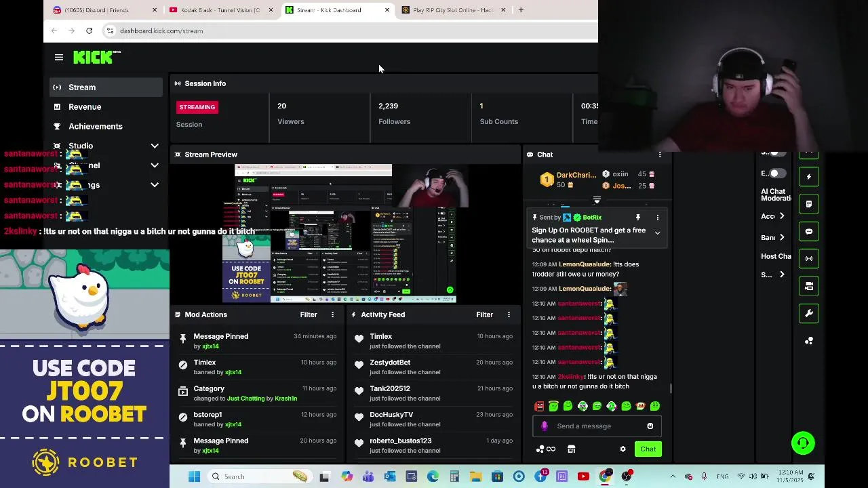
Task: Click the first red emote in quick emotes
Action: pos(539,406)
